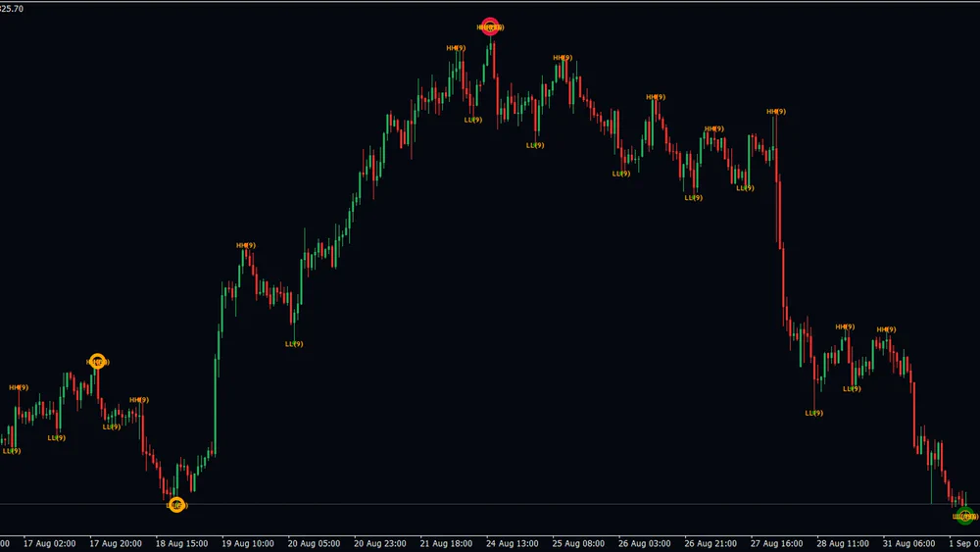Click the HH(9) label above the 26 Aug 03:00 swing high
This screenshot has height=552, width=980.
[x=656, y=97]
